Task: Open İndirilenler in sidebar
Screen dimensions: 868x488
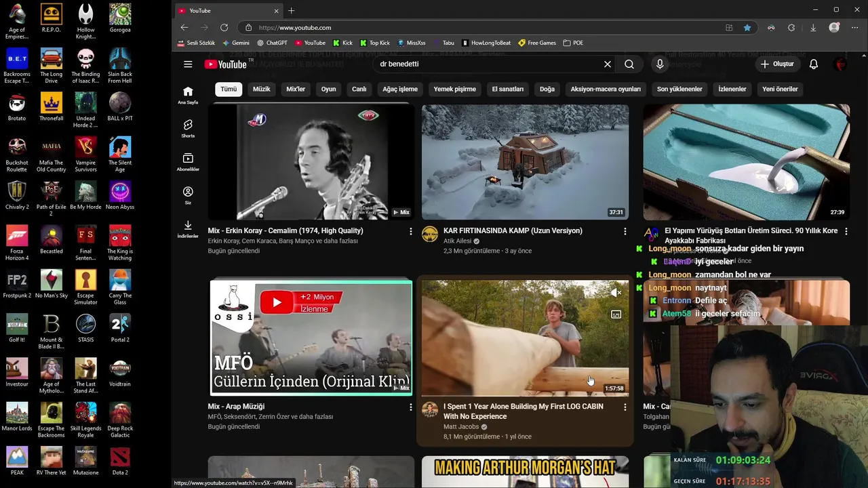Action: coord(188,229)
